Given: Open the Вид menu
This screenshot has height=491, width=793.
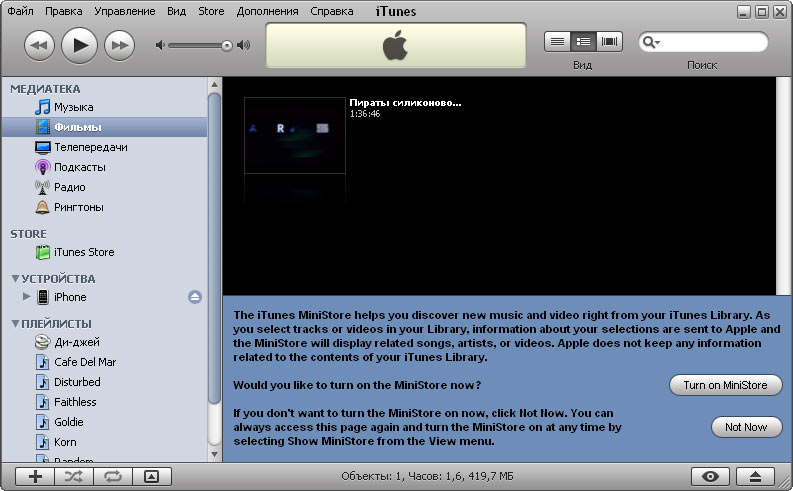Looking at the screenshot, I should tap(177, 11).
